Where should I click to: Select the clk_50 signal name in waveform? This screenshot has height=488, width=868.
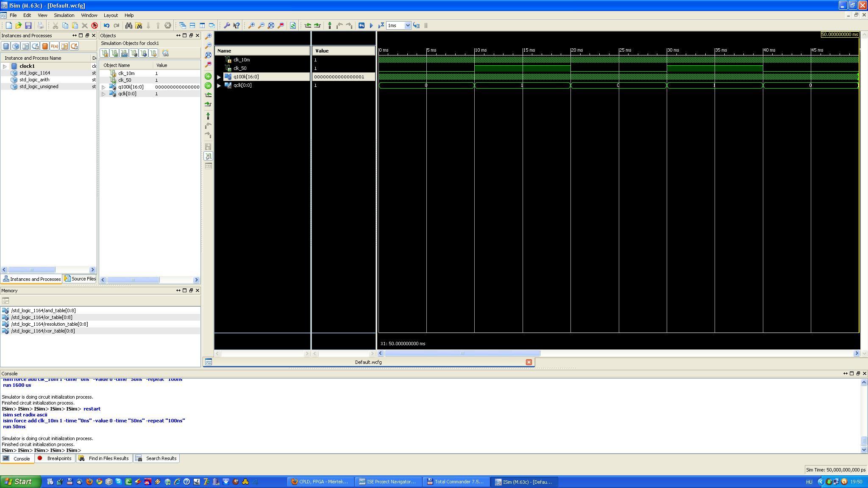click(x=240, y=68)
